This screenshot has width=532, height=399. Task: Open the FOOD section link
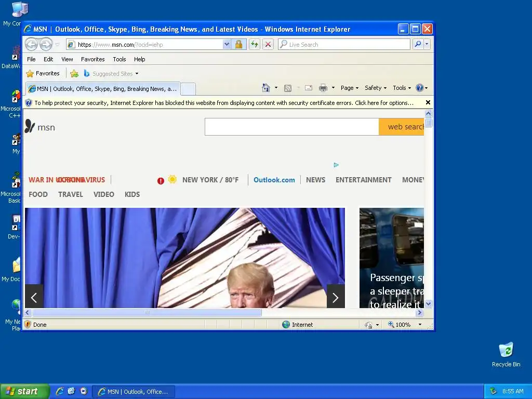[38, 194]
